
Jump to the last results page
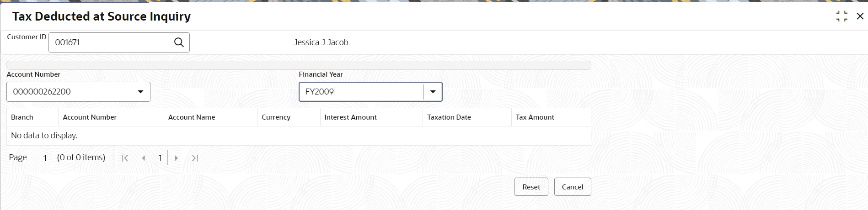[x=195, y=158]
